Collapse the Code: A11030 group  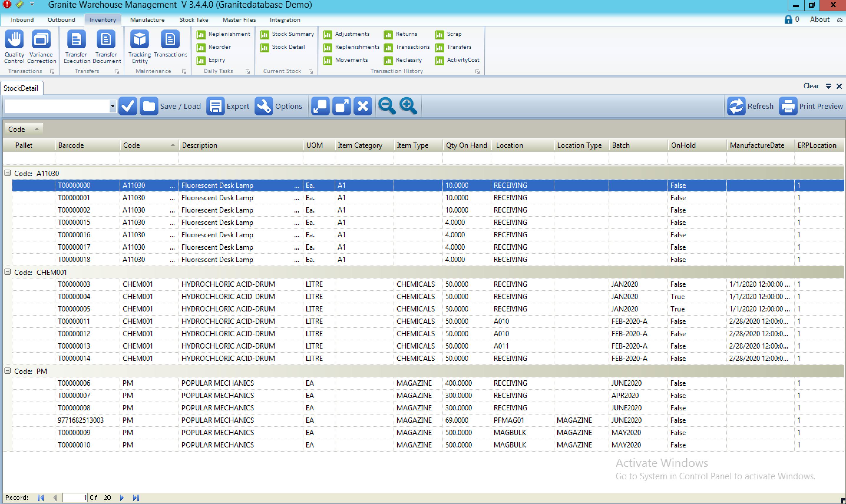pos(7,173)
